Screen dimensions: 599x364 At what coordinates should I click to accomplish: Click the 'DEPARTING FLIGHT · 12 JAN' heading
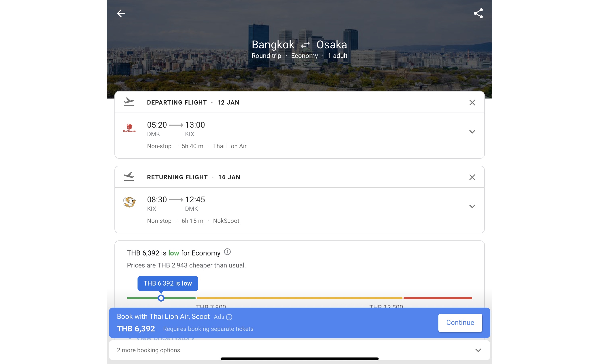[193, 103]
